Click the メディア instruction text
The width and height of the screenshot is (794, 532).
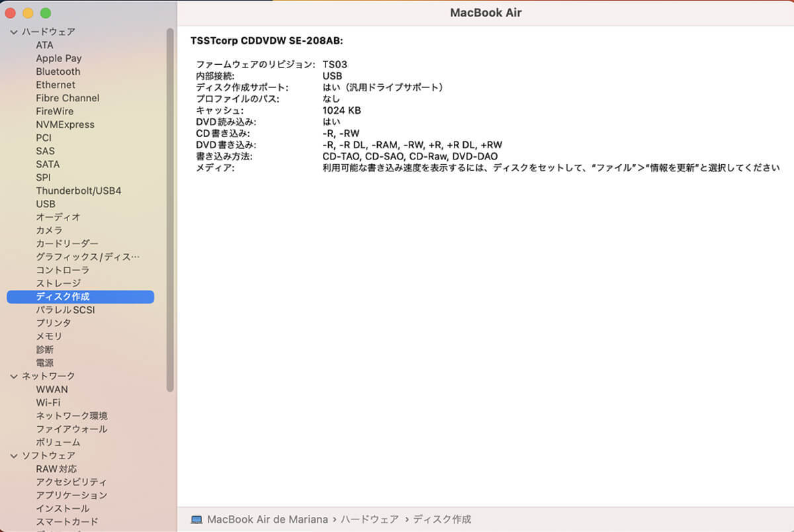pyautogui.click(x=551, y=167)
